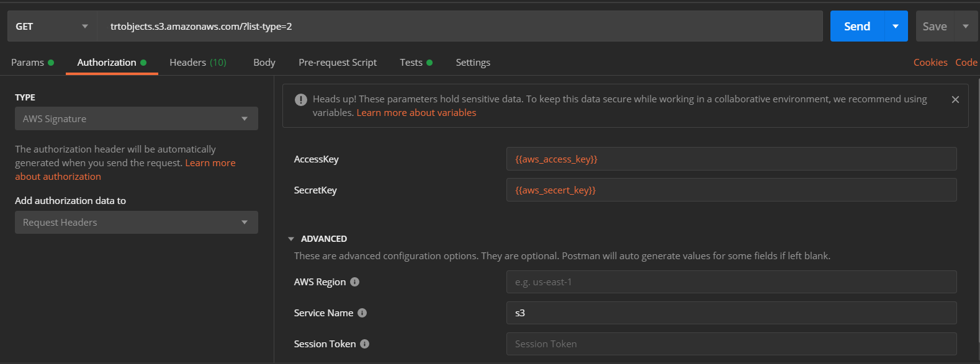Dismiss the Heads up warning banner
This screenshot has width=980, height=364.
955,99
